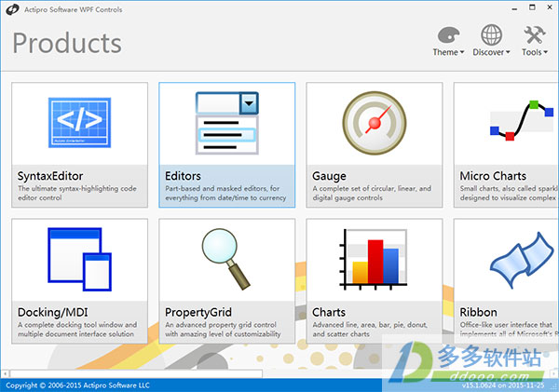Viewport: 559px width, 392px height.
Task: Click 'Advanced line, area, bar, pie' description
Action: click(370, 330)
